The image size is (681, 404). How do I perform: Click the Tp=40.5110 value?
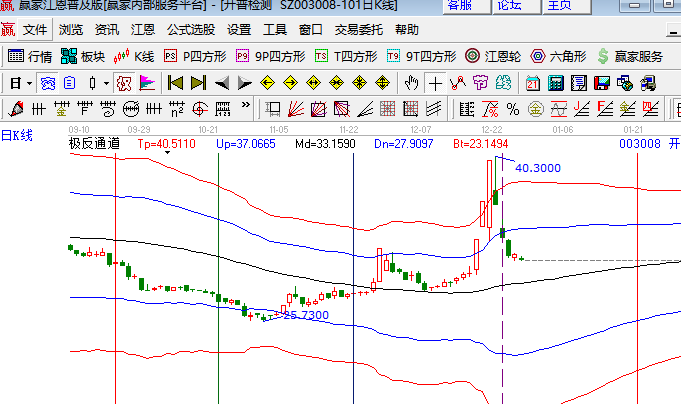166,144
